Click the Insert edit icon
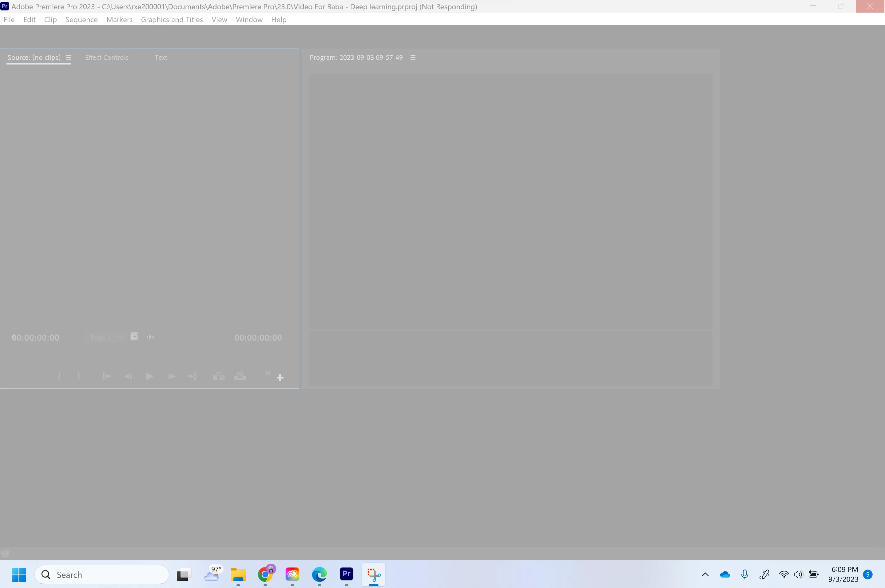The width and height of the screenshot is (885, 588). (218, 376)
